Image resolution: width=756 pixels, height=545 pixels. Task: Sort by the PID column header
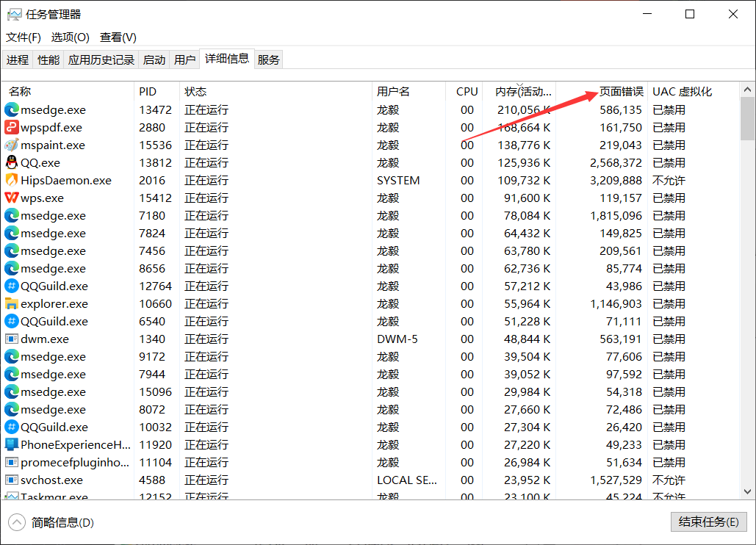[156, 92]
